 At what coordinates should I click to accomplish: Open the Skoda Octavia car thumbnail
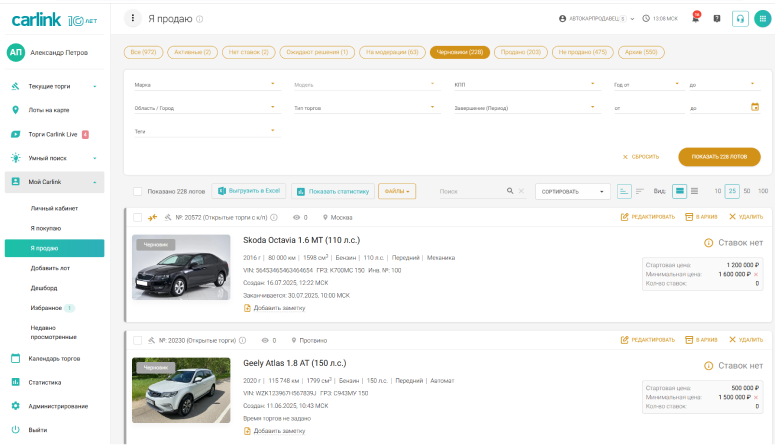[181, 268]
